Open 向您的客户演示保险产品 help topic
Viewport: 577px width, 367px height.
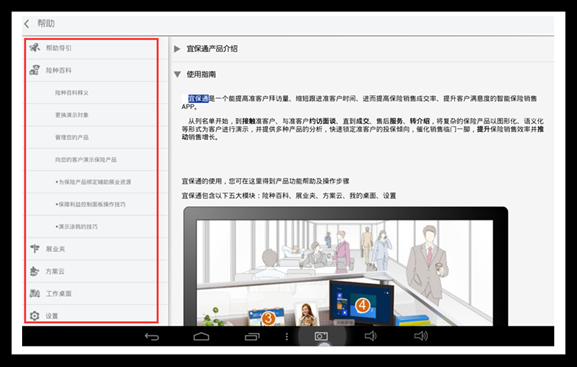[86, 159]
